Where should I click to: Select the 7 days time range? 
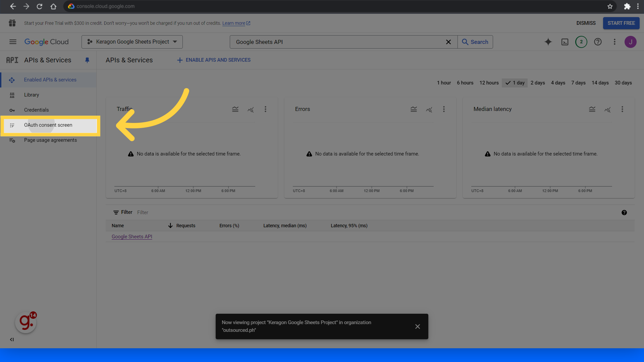point(578,83)
